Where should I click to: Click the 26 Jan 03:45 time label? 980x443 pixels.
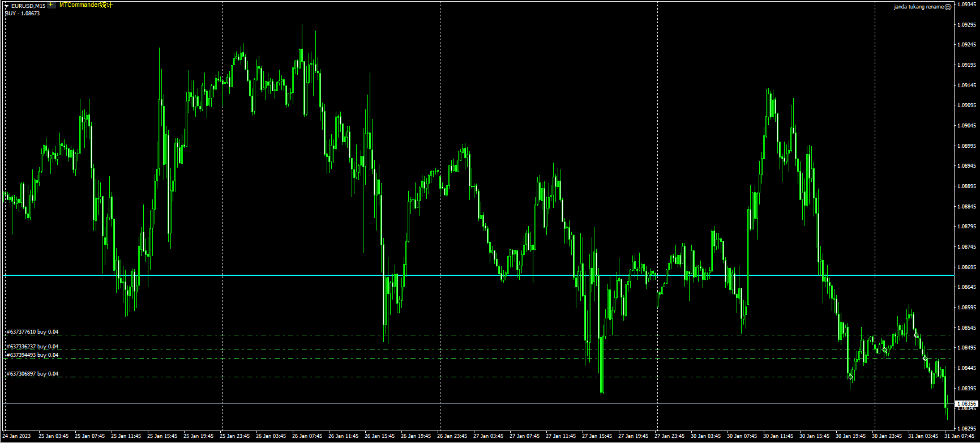tap(272, 437)
